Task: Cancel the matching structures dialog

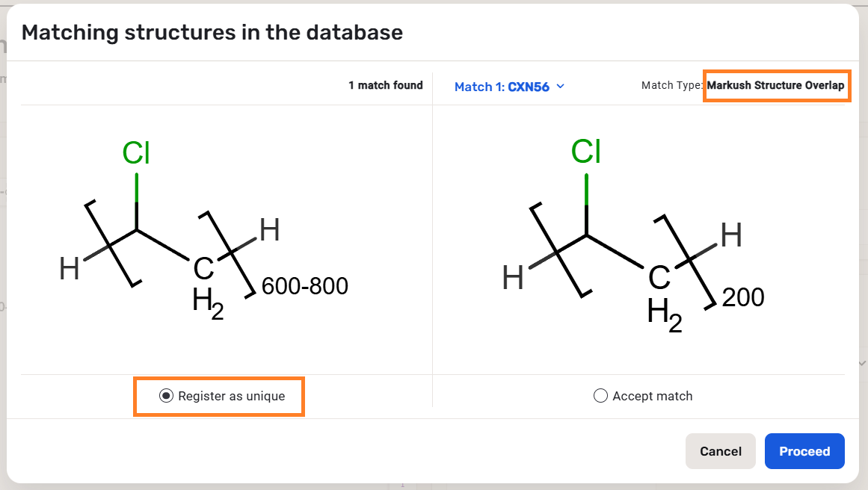Action: click(720, 451)
